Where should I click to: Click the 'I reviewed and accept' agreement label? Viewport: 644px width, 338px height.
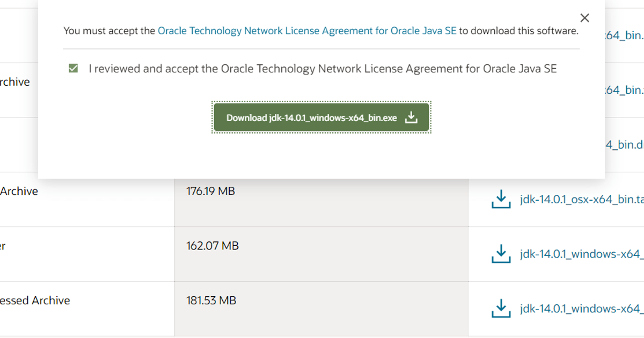(x=323, y=69)
